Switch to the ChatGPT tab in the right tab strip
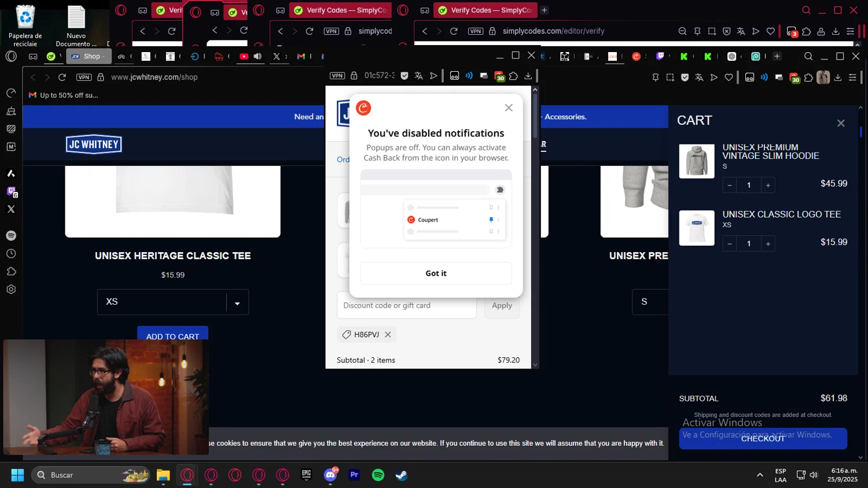Image resolution: width=868 pixels, height=488 pixels. (732, 56)
